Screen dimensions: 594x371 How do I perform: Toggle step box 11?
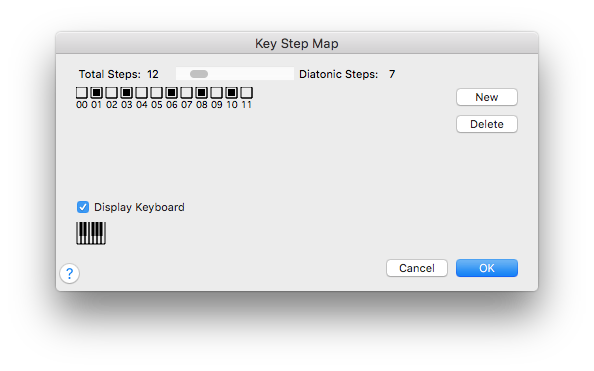pyautogui.click(x=246, y=92)
